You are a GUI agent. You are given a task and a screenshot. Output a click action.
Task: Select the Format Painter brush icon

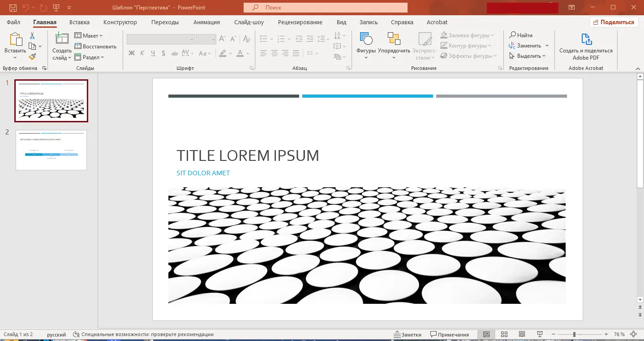32,56
